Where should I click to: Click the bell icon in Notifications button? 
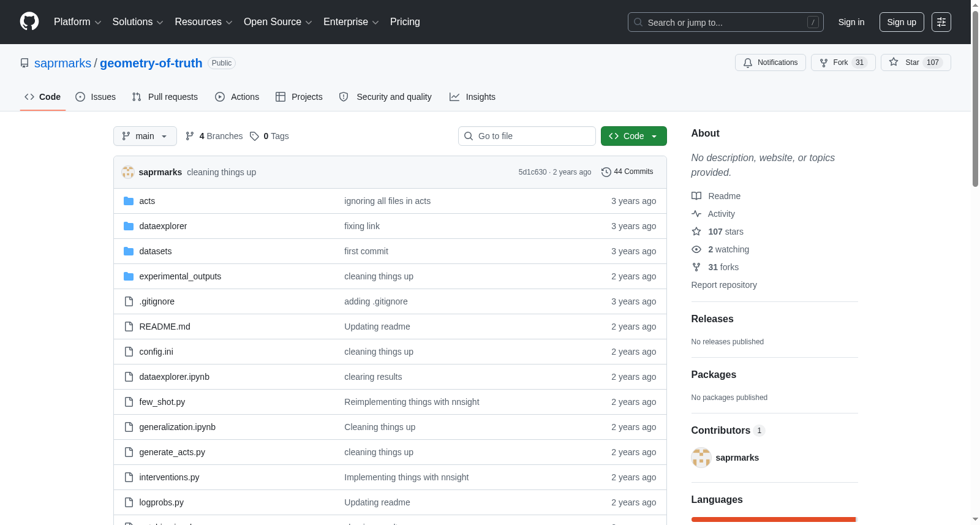[748, 62]
